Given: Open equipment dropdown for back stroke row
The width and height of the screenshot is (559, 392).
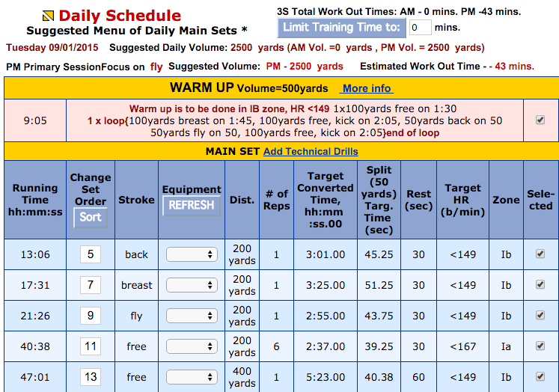Looking at the screenshot, I should (192, 254).
